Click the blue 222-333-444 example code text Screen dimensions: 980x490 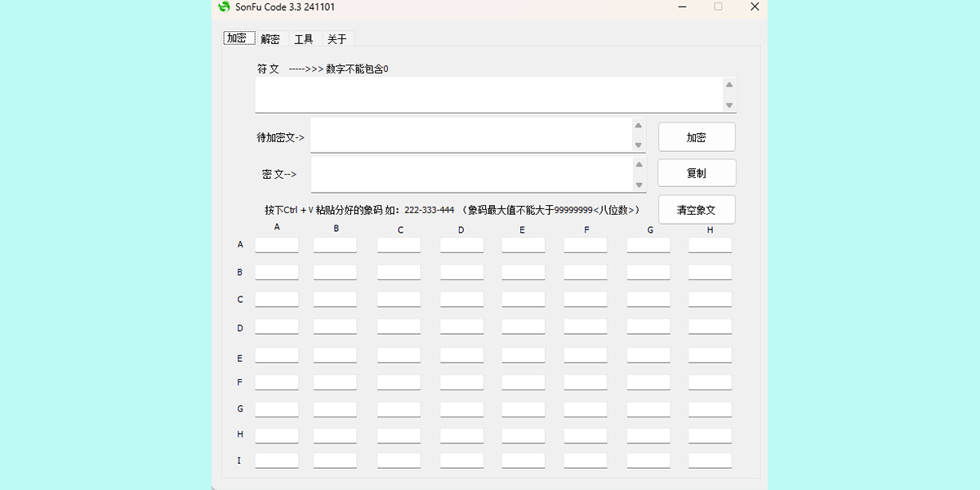430,209
